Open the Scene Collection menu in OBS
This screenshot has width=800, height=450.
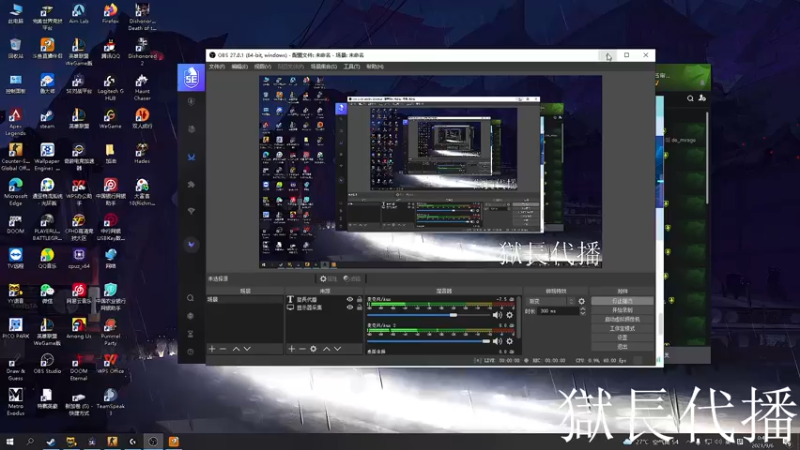(323, 67)
